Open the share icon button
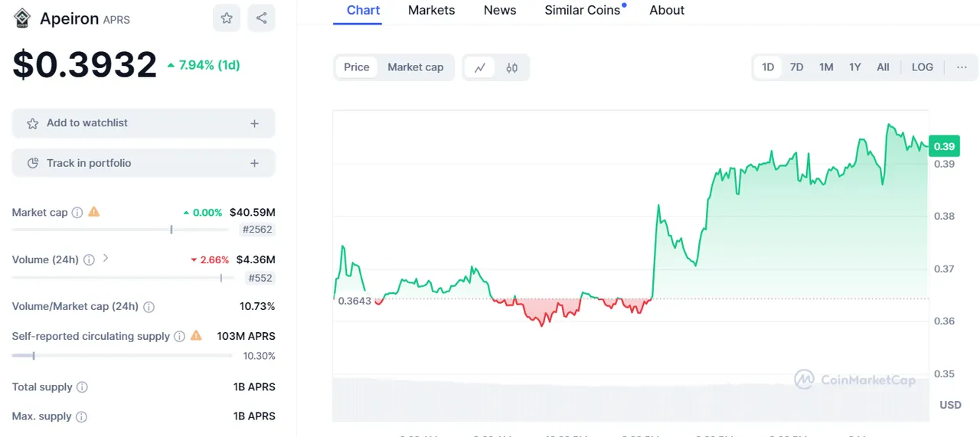Viewport: 980px width, 437px height. [x=262, y=18]
